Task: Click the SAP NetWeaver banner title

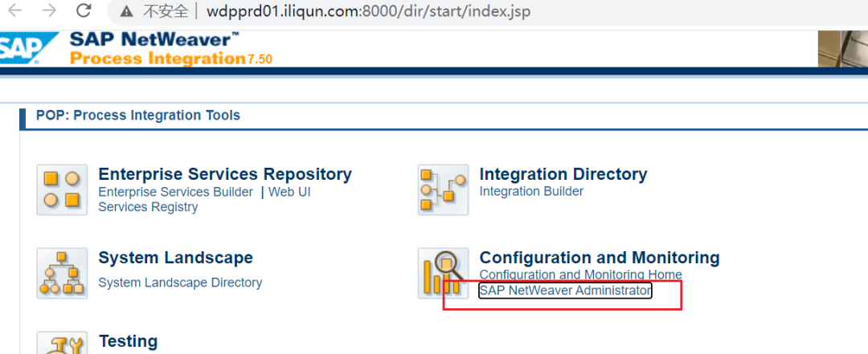Action: click(154, 39)
